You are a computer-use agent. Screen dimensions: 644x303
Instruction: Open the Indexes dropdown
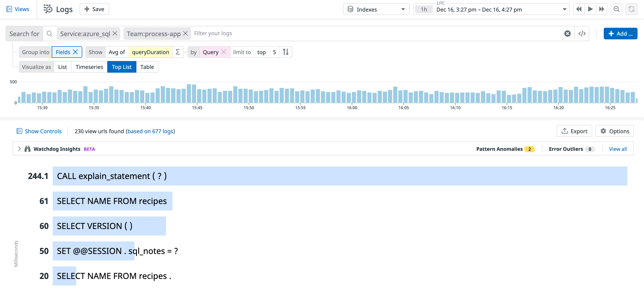click(x=376, y=9)
